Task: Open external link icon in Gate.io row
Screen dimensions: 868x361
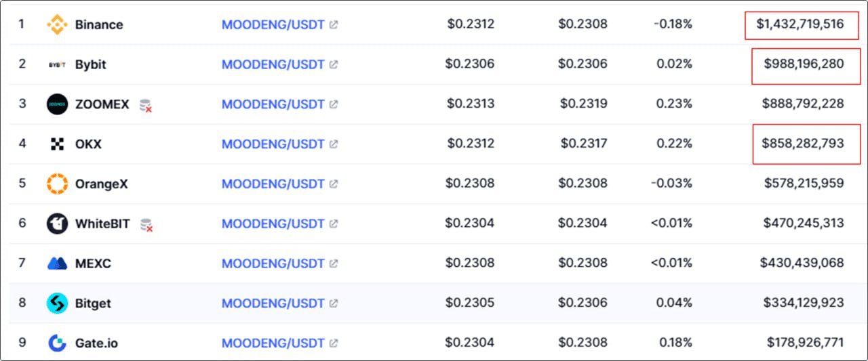Action: coord(334,343)
